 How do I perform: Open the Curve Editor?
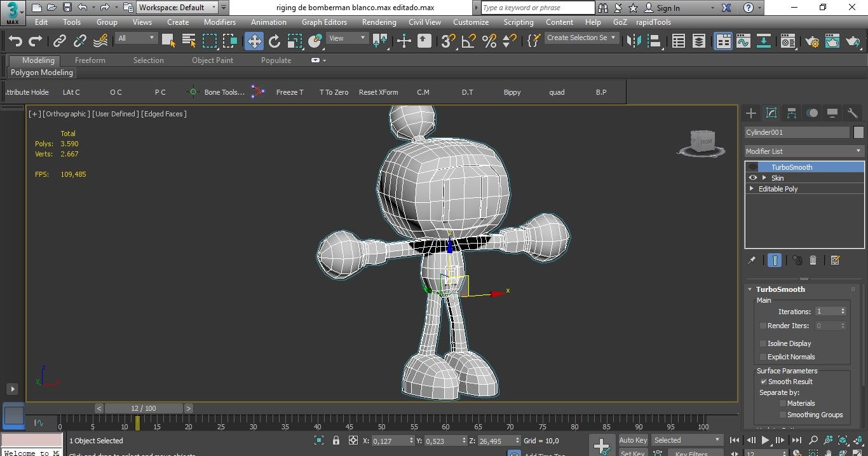[743, 41]
